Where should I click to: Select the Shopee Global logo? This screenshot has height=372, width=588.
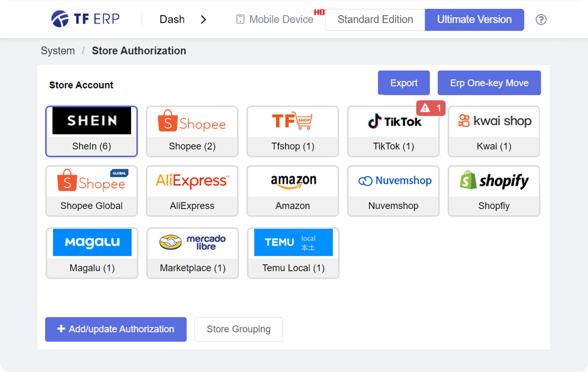(x=92, y=181)
